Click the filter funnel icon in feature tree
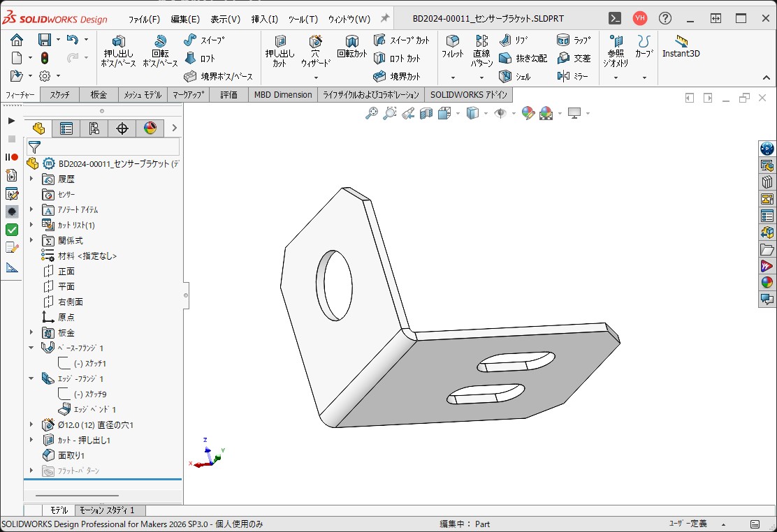The image size is (777, 532). coord(34,147)
